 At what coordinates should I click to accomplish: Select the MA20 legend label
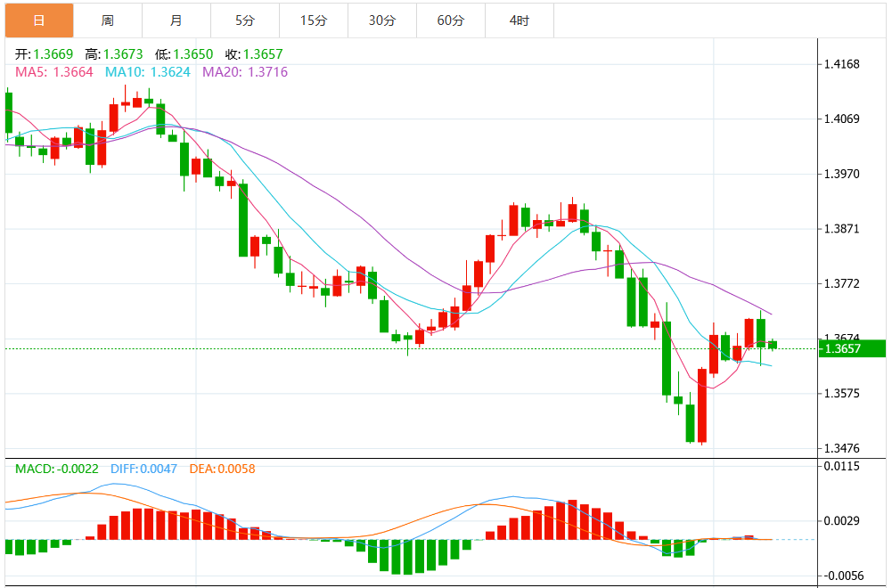coord(245,71)
